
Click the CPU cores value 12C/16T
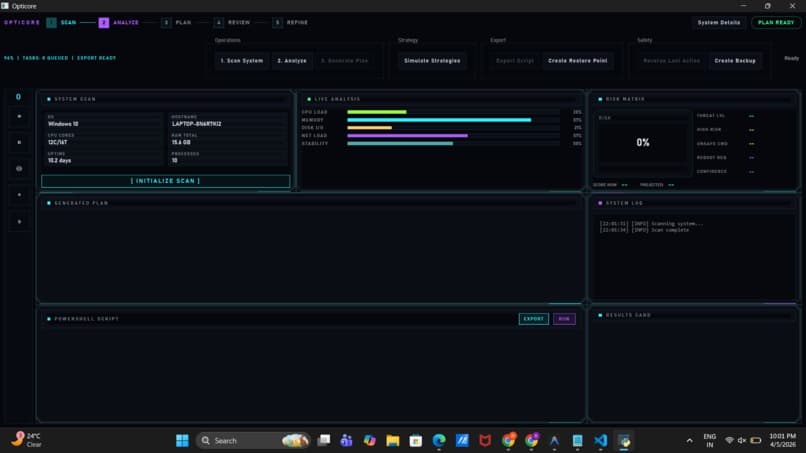point(58,142)
